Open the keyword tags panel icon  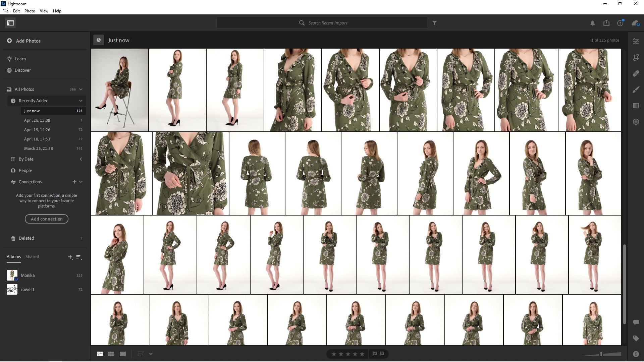tap(636, 338)
